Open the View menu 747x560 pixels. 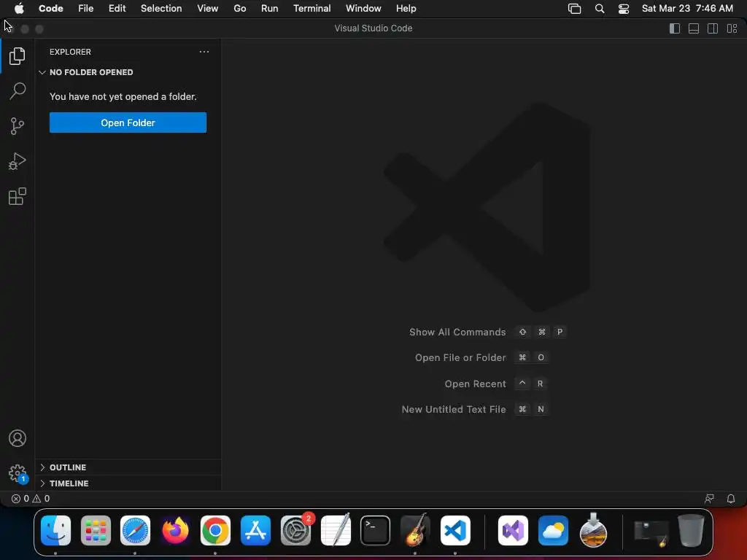click(208, 9)
